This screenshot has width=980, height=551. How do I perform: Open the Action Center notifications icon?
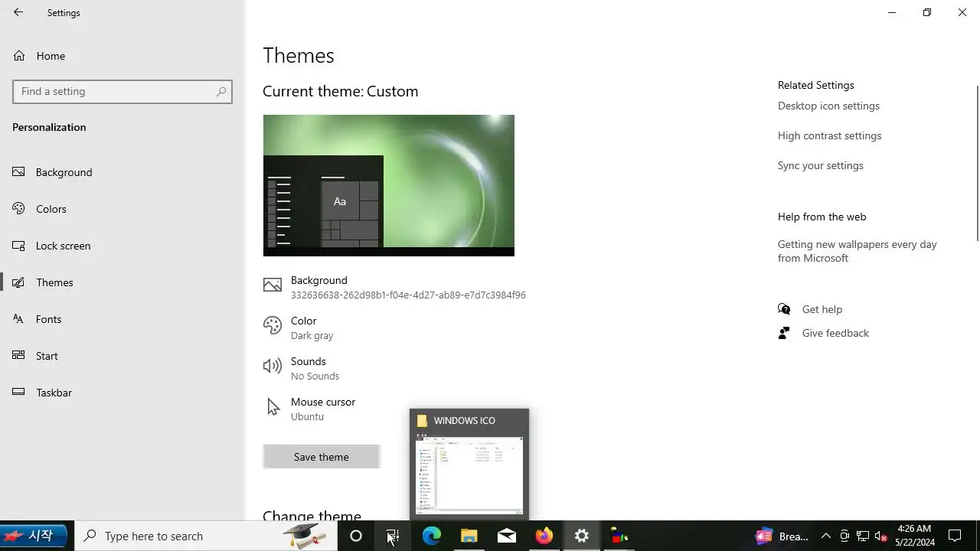[955, 536]
